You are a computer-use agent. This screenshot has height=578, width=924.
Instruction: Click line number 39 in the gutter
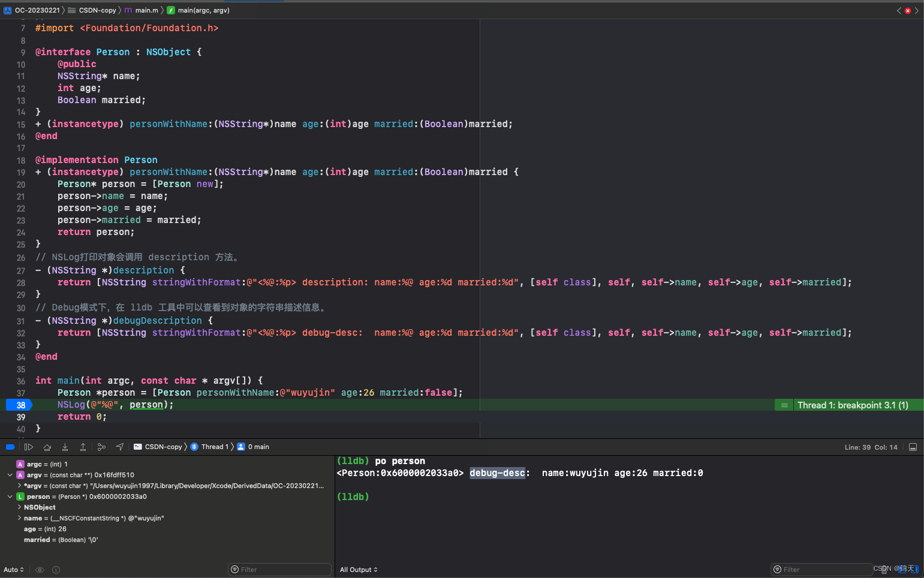click(21, 417)
